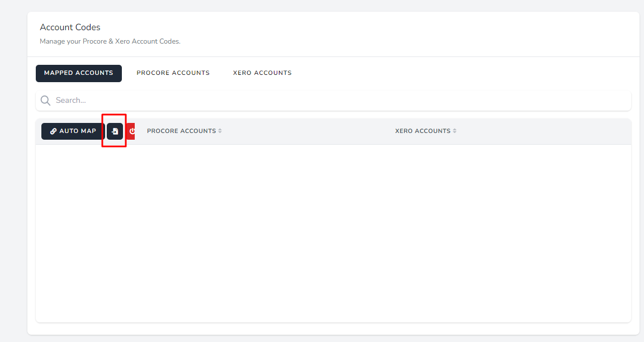Click the sort chevrons beside Procore Accounts header
The image size is (644, 342).
tap(219, 131)
